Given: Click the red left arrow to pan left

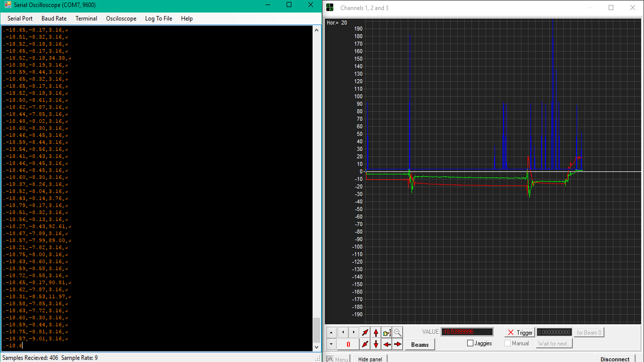Looking at the screenshot, I should 387,344.
